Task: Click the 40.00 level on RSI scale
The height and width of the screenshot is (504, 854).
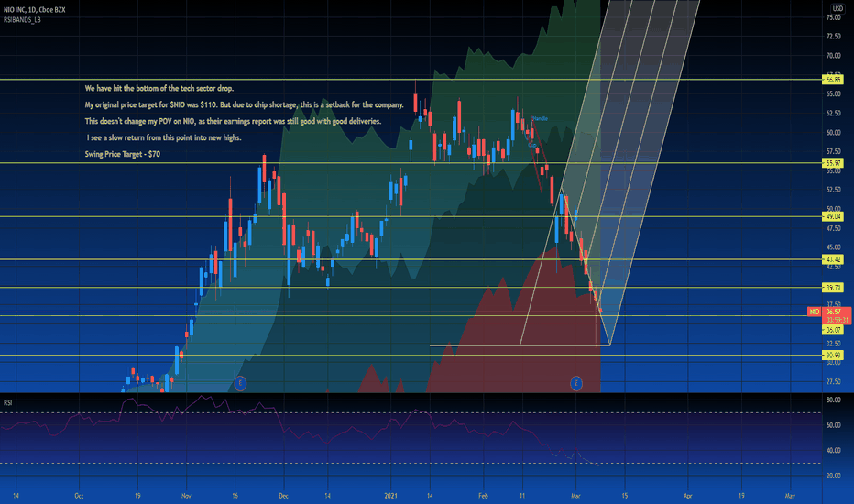Action: pos(833,450)
